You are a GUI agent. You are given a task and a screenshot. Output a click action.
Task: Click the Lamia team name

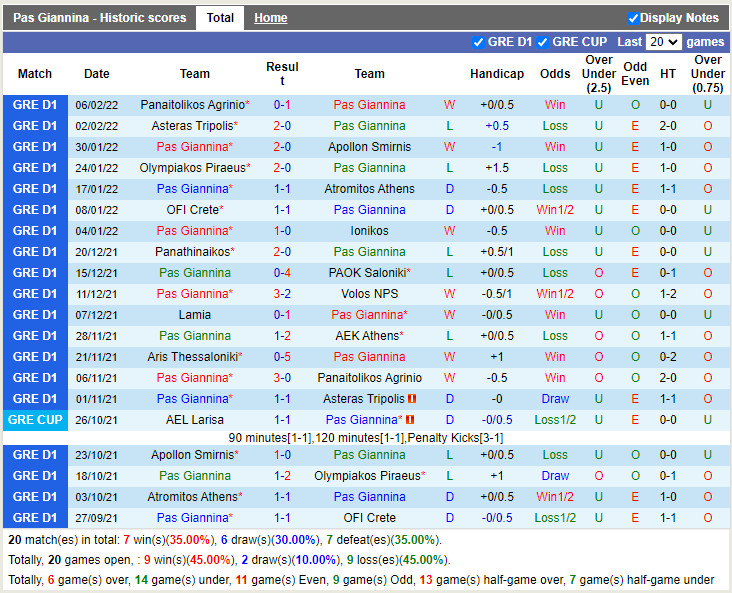pyautogui.click(x=195, y=315)
